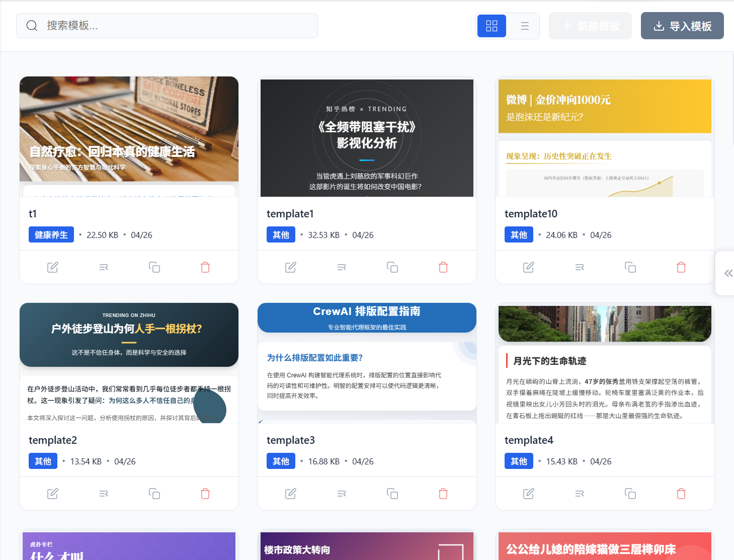734x560 pixels.
Task: Select the template10 title text
Action: (531, 214)
